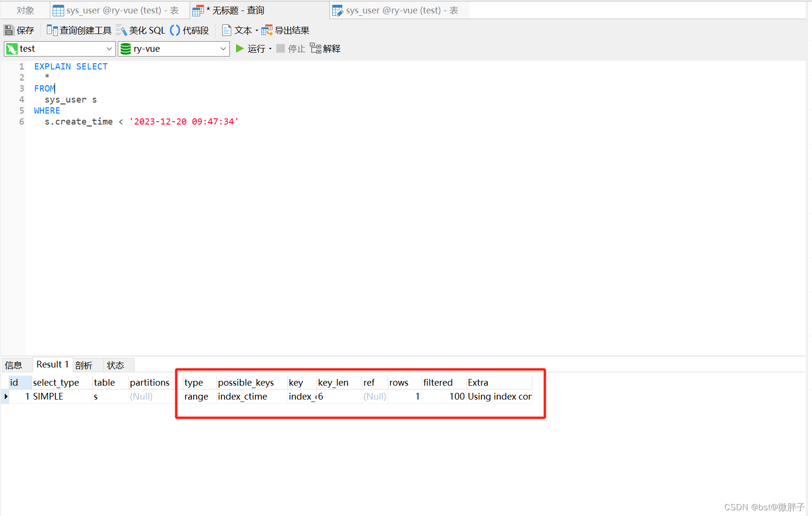Viewport: 812px width, 516px height.
Task: Click the 文本 text document icon
Action: click(226, 30)
